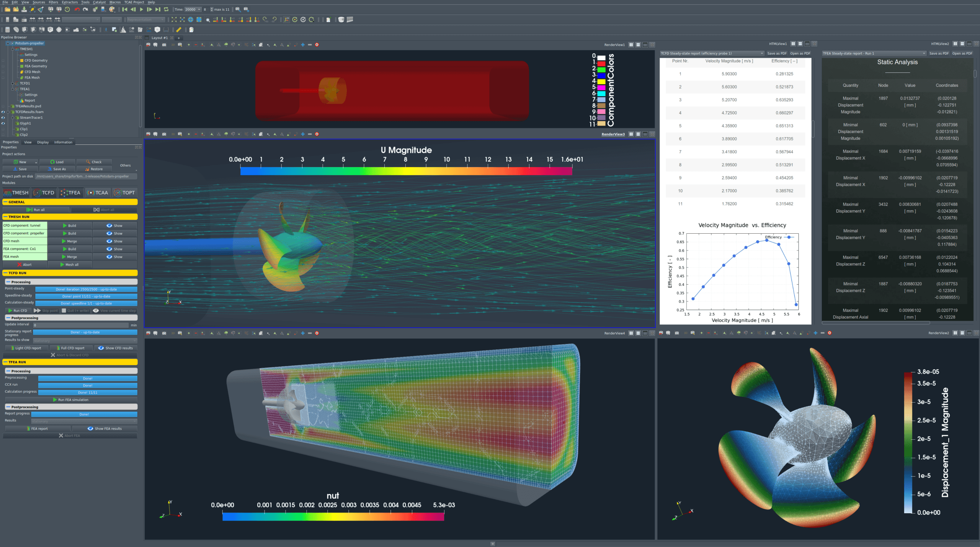980x547 pixels.
Task: Click the Reset Camera icon
Action: (174, 20)
